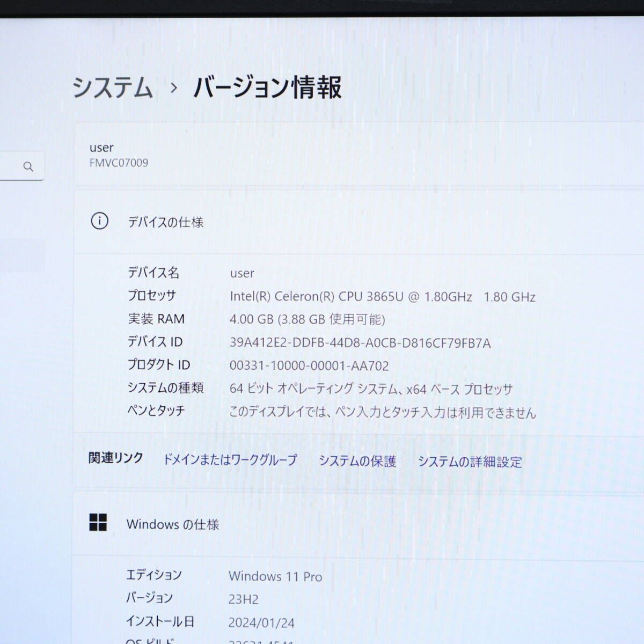The height and width of the screenshot is (644, 644).
Task: Select the FMVC07009 model text
Action: pos(119,163)
